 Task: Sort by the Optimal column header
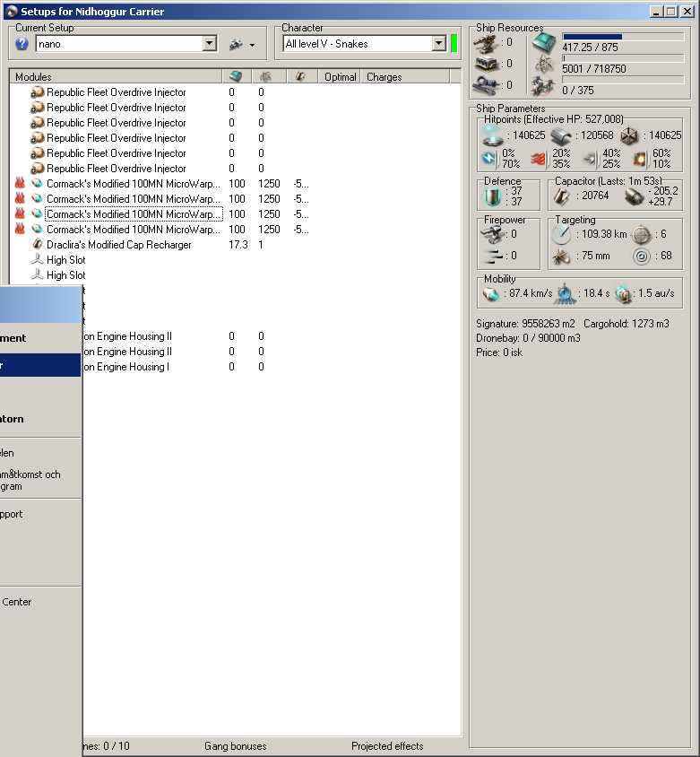(x=339, y=76)
